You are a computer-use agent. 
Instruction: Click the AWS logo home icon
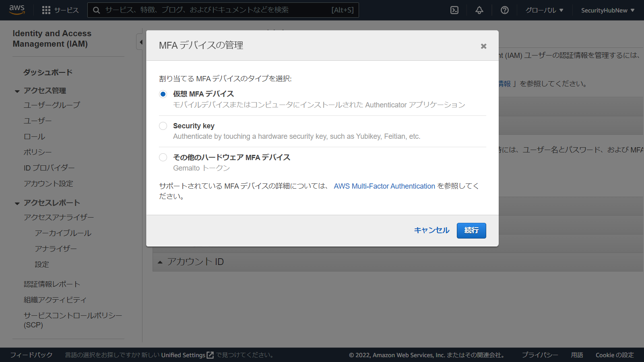click(x=17, y=10)
